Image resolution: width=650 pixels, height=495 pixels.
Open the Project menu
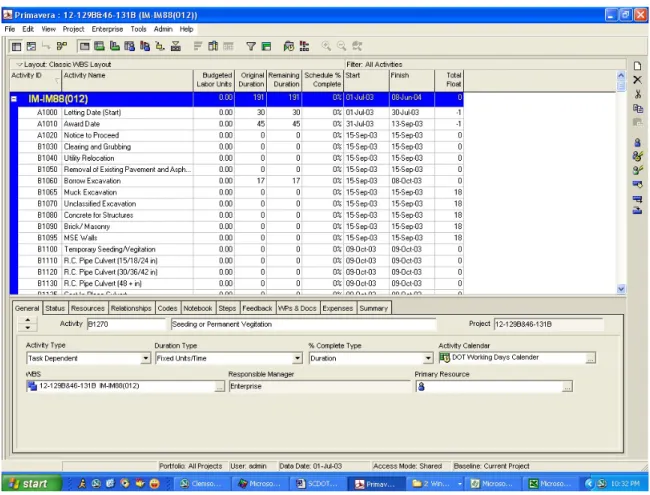[x=73, y=29]
